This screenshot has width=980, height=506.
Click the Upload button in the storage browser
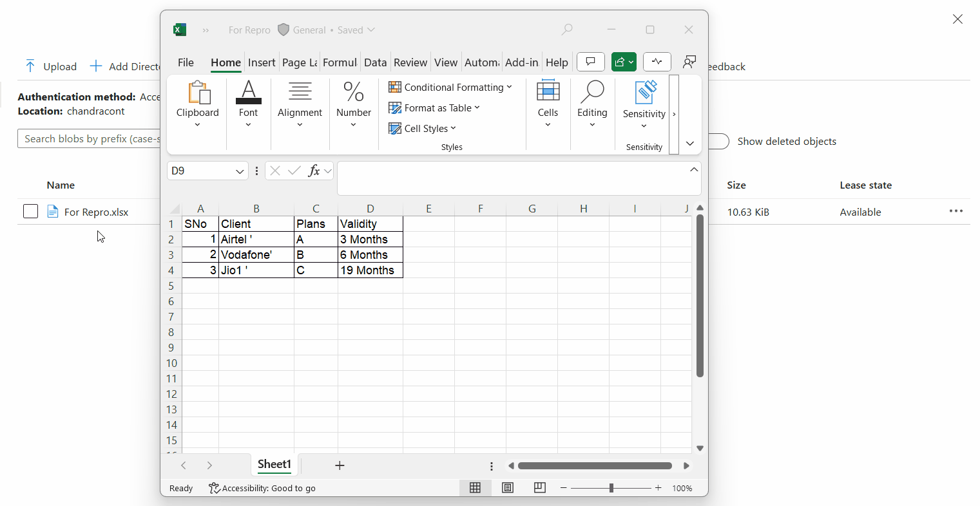(x=51, y=66)
